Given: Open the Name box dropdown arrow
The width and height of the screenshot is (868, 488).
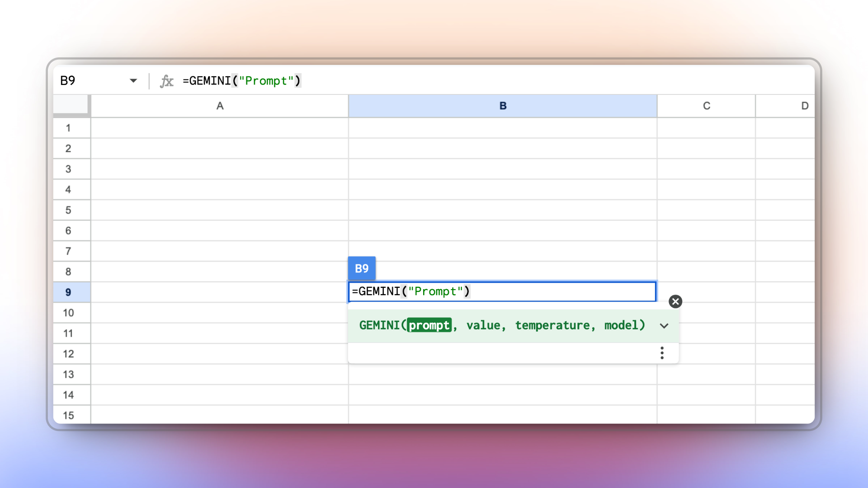Looking at the screenshot, I should 133,81.
